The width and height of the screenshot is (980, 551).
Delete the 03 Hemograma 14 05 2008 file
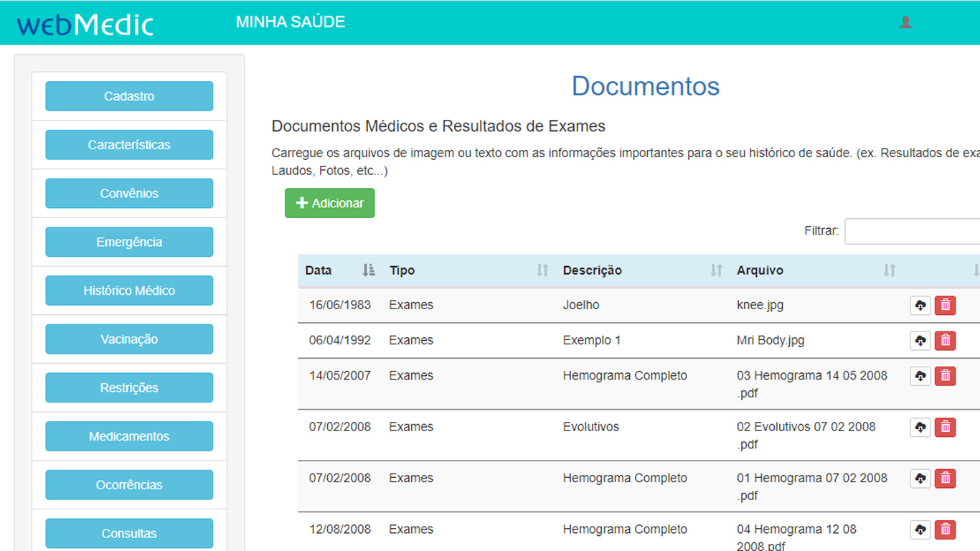tap(945, 375)
